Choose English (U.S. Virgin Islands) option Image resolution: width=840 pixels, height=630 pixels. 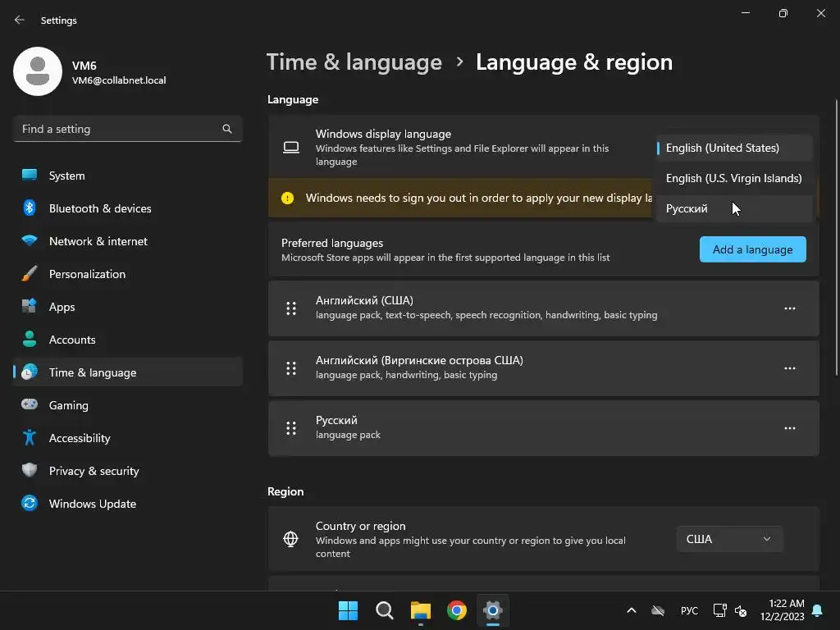[x=734, y=178]
